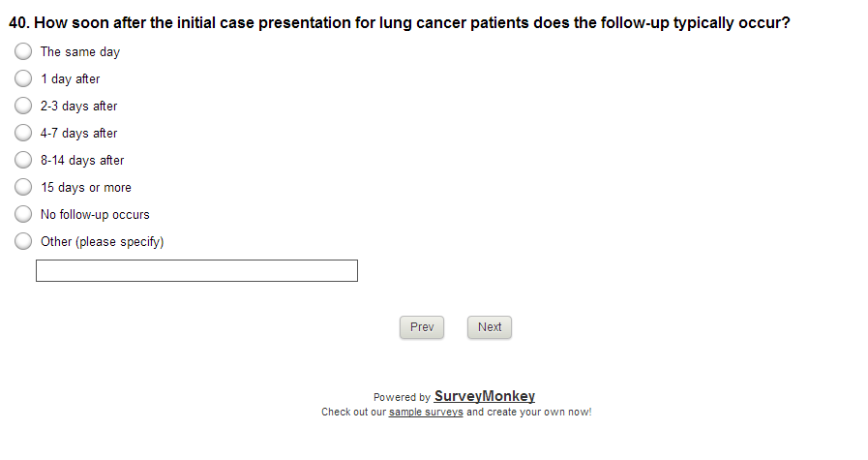Click the 'Other' specify text input field
The height and width of the screenshot is (460, 868).
pyautogui.click(x=196, y=271)
